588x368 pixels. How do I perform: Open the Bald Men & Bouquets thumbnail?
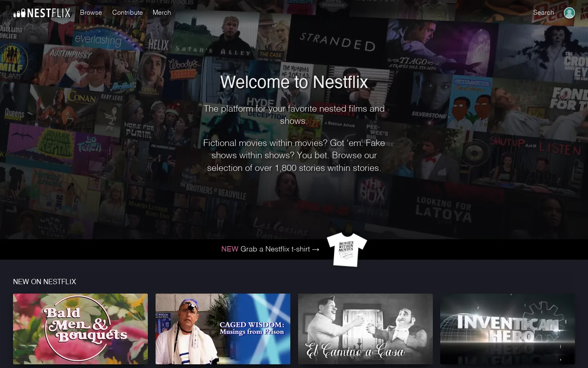pyautogui.click(x=80, y=329)
